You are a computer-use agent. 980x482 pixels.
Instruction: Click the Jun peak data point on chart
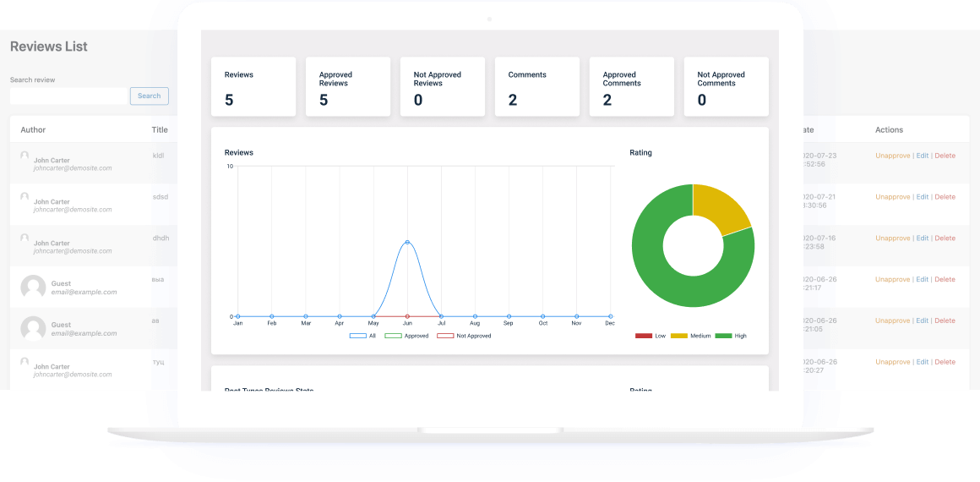coord(407,242)
